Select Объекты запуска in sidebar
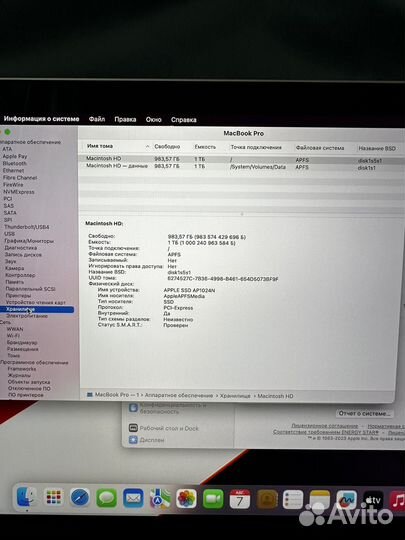Image resolution: width=405 pixels, height=540 pixels. 29,382
